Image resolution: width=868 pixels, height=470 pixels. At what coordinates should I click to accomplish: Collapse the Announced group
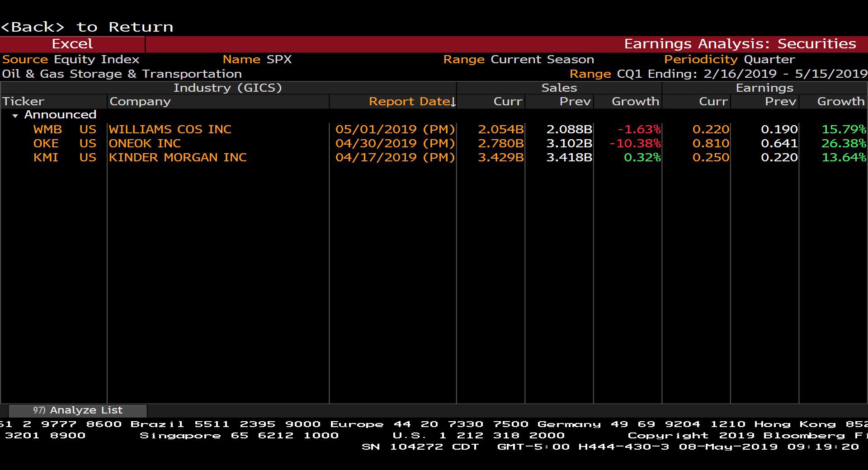tap(15, 116)
